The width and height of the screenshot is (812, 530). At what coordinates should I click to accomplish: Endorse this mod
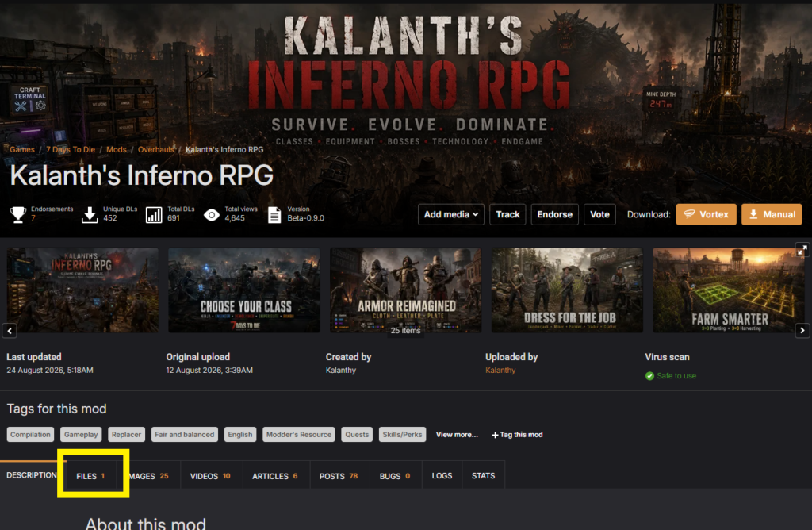pyautogui.click(x=554, y=214)
